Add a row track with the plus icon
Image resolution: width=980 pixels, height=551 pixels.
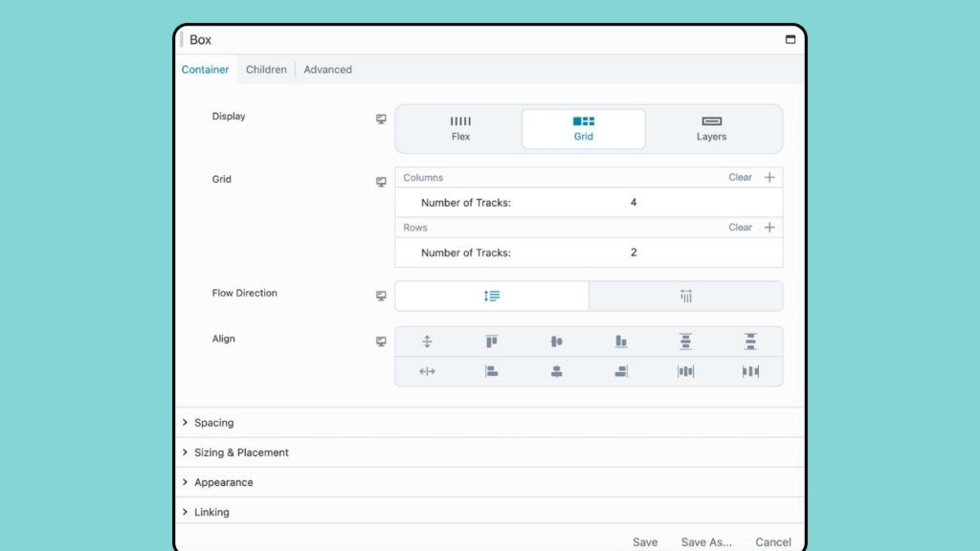771,227
